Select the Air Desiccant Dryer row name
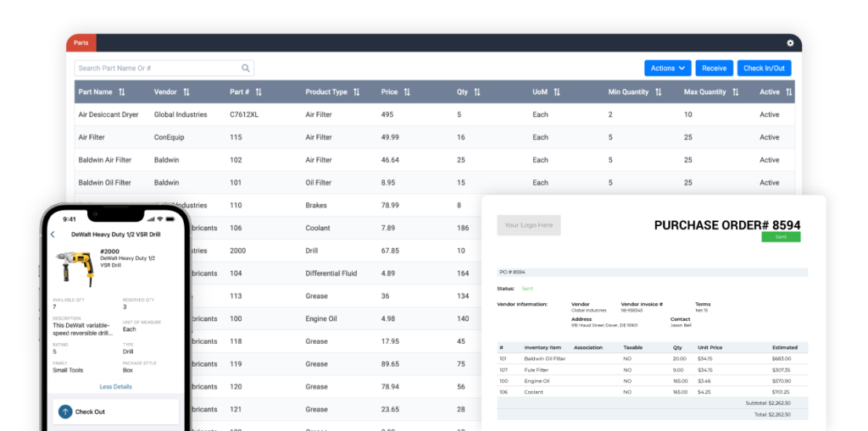Image resolution: width=868 pixels, height=431 pixels. [x=108, y=114]
